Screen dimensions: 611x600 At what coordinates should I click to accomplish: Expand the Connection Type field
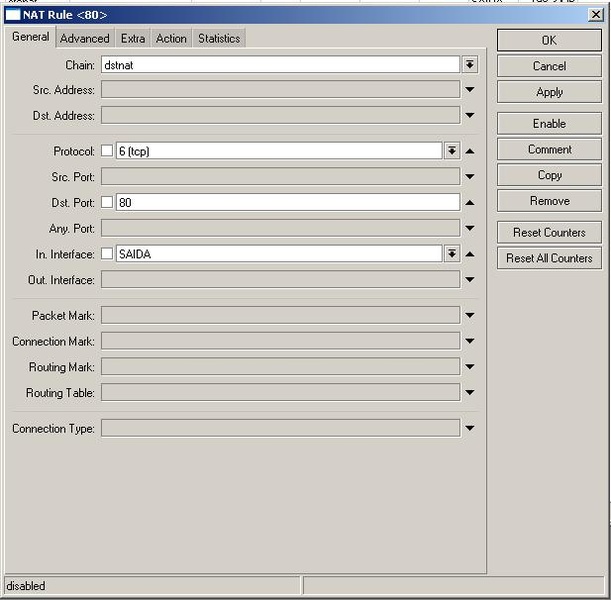pyautogui.click(x=470, y=428)
